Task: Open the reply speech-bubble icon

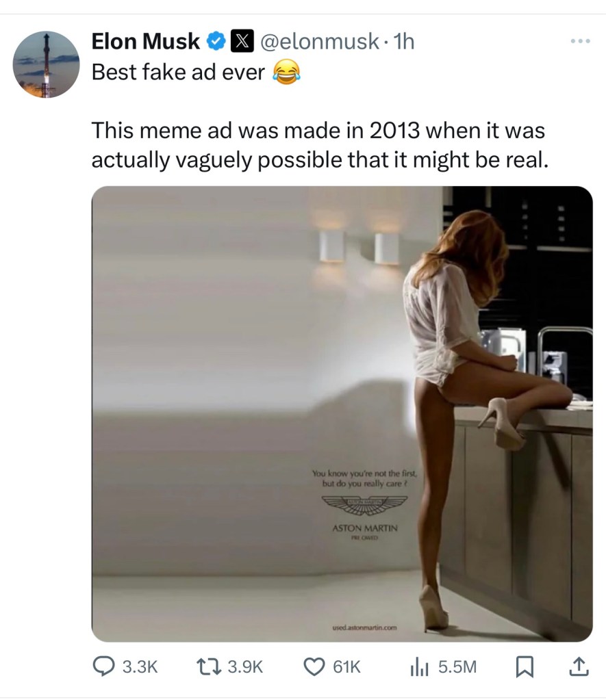Action: pos(103,666)
